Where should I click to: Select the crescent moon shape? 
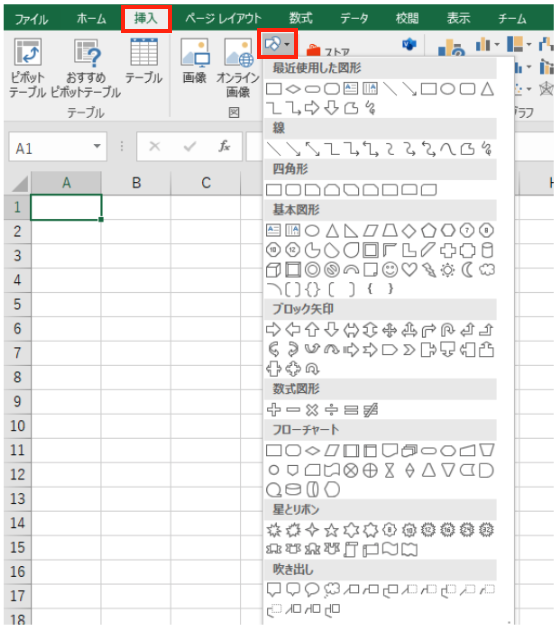[x=467, y=270]
